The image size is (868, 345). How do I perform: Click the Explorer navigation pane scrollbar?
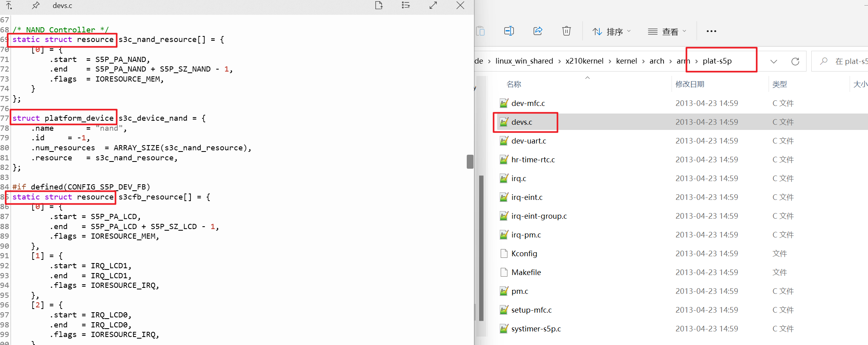pos(481,248)
